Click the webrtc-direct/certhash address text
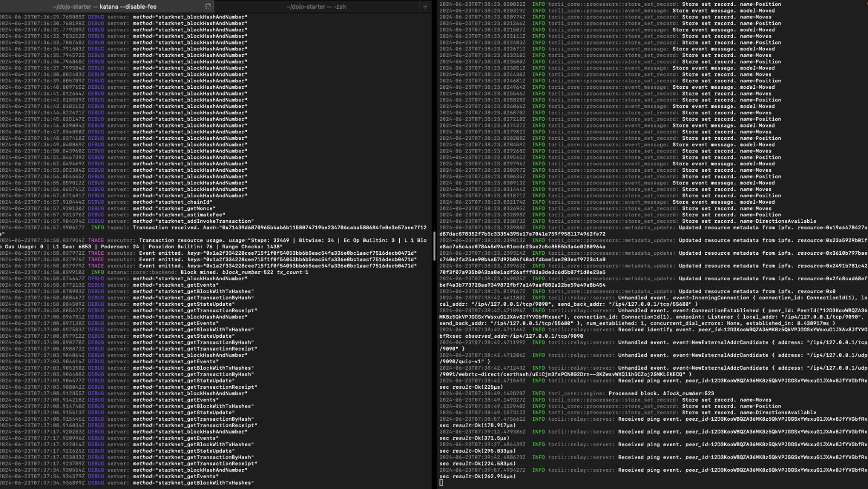868x489 pixels. click(566, 374)
